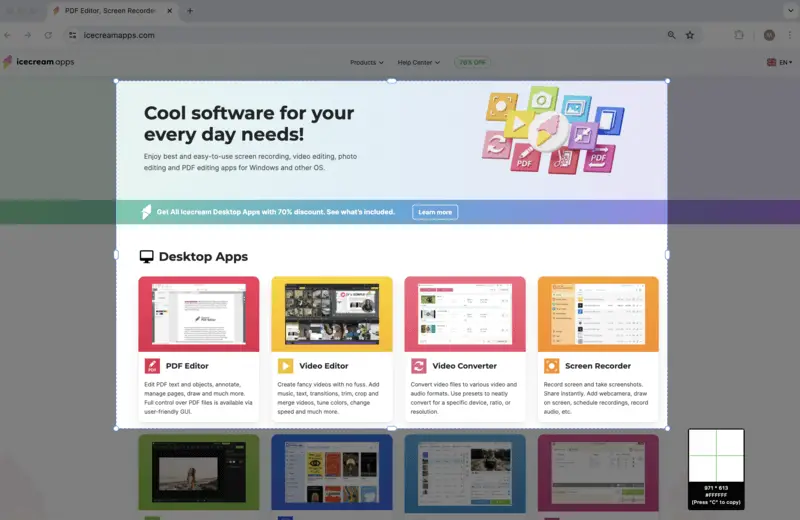Click the Desktop Apps monitor icon
This screenshot has width=800, height=520.
pos(146,257)
